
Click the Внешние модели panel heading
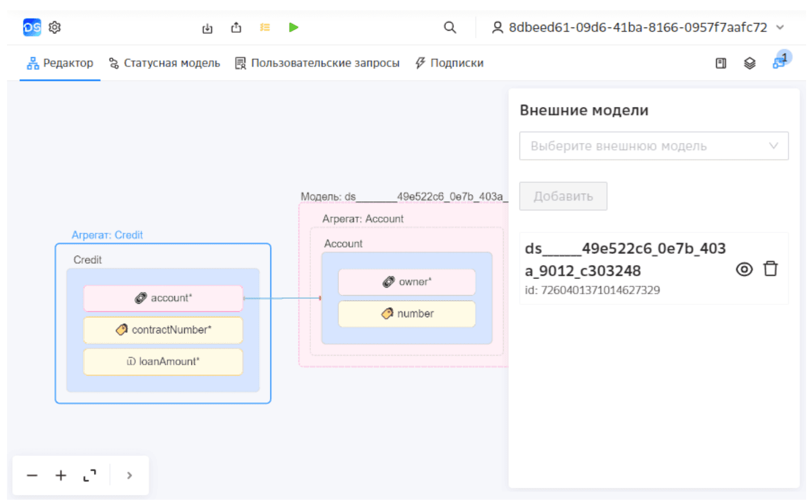tap(584, 110)
